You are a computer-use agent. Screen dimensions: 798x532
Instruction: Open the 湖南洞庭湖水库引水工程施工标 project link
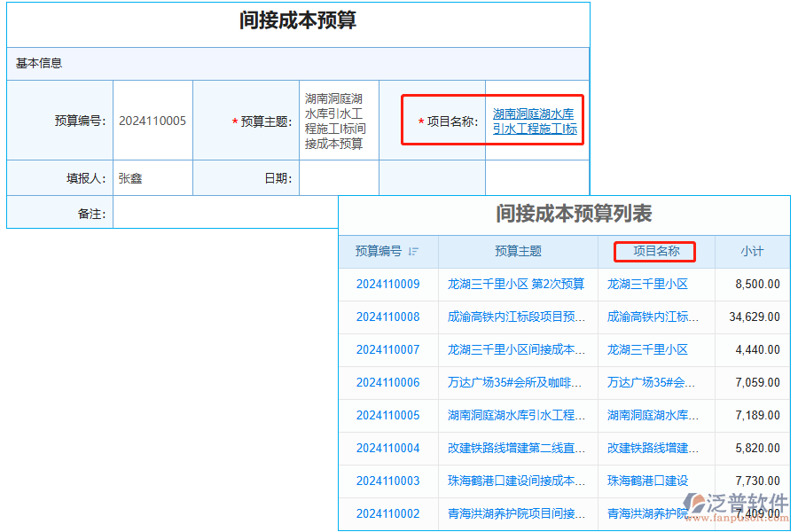(x=535, y=121)
